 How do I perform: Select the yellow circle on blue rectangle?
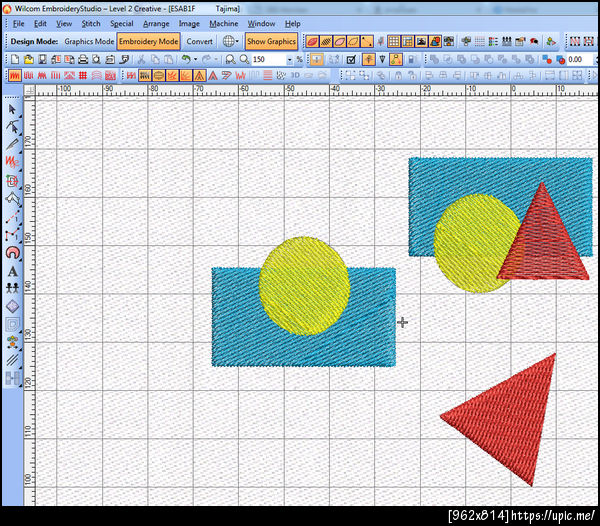[304, 286]
